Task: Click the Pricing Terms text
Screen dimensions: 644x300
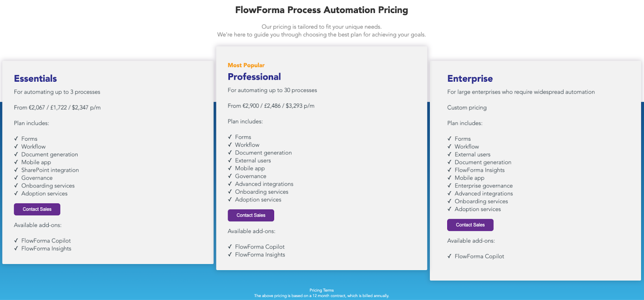Action: (x=322, y=290)
